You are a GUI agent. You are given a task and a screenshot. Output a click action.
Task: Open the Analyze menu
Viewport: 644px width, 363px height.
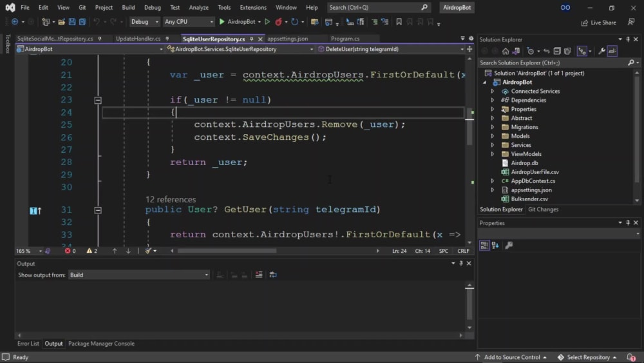click(x=198, y=7)
